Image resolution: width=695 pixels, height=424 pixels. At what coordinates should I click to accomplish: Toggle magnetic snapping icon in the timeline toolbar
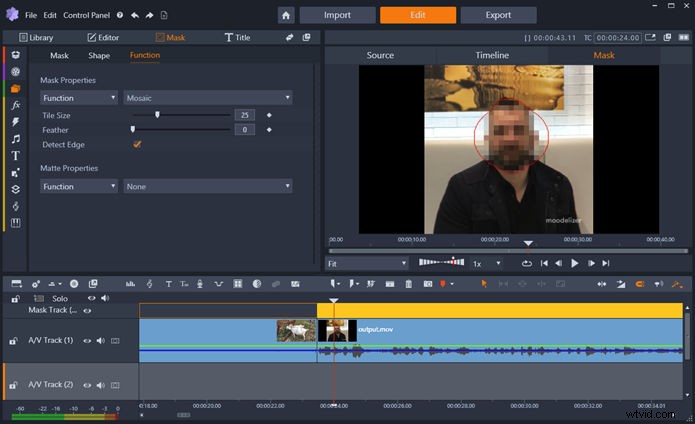(x=640, y=284)
